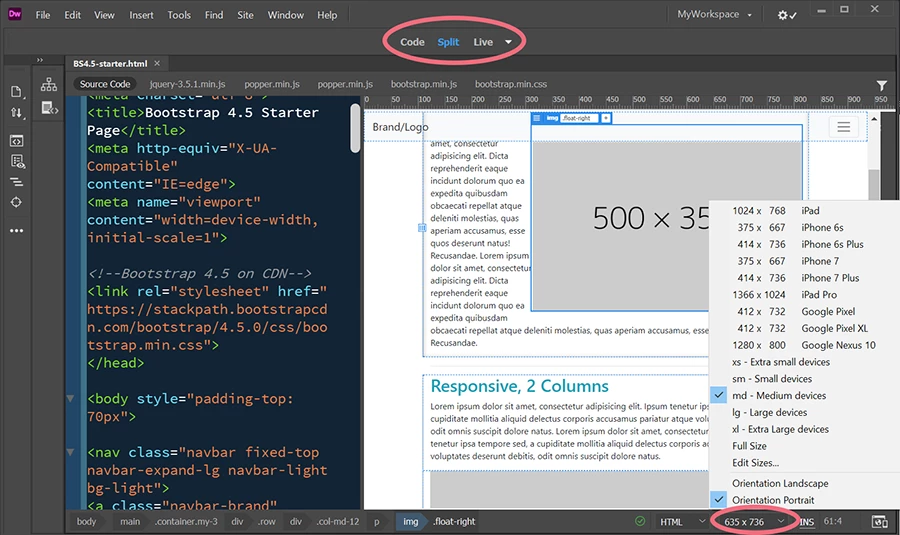Click the page-with-eye icon in left toolbar
Image resolution: width=900 pixels, height=535 pixels.
click(17, 162)
